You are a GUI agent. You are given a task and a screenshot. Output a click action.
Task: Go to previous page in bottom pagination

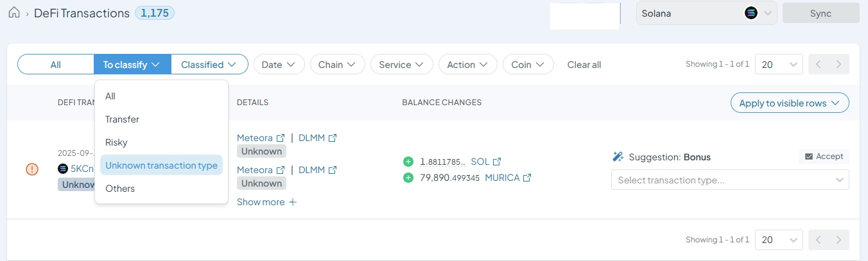coord(819,240)
